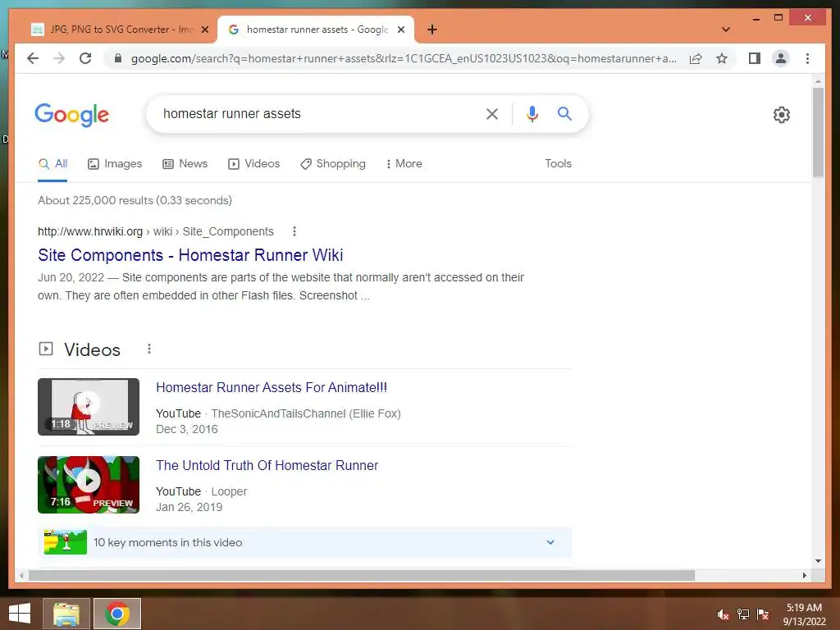This screenshot has width=840, height=630.
Task: Click the "Dec 3, 2016" date text
Action: 186,429
